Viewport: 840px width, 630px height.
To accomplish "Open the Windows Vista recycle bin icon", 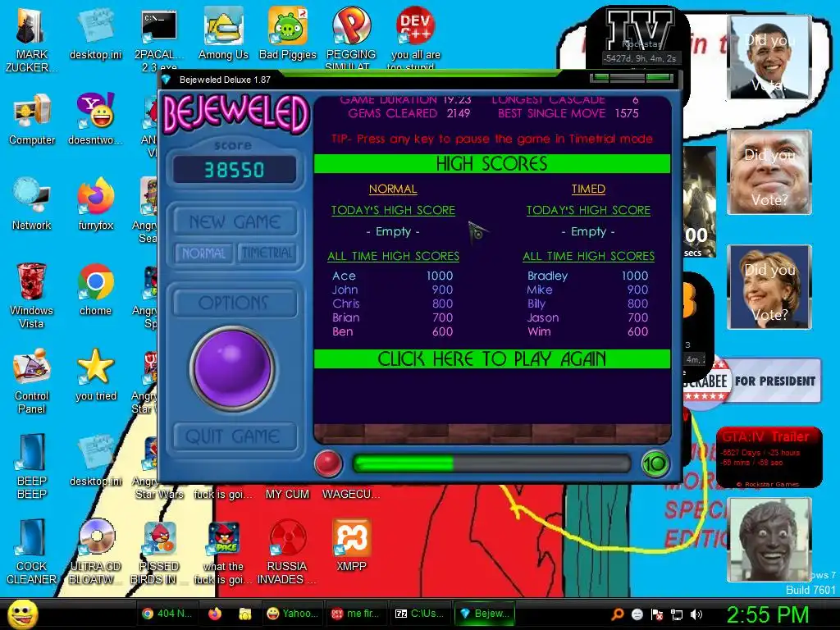I will click(x=31, y=295).
